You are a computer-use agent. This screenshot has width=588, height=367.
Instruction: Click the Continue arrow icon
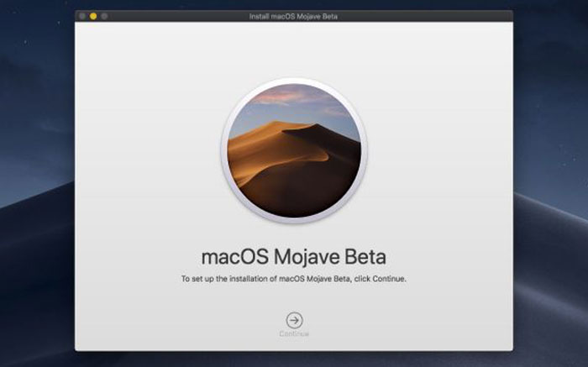[294, 321]
